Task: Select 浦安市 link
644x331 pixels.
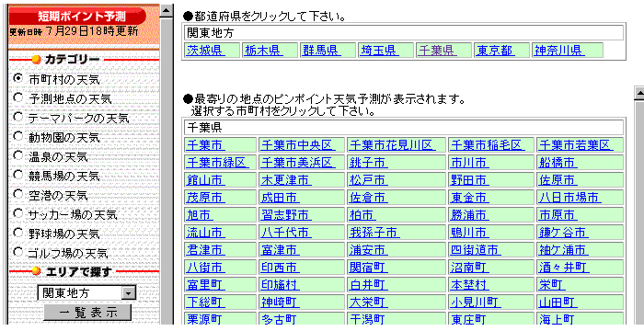Action: pyautogui.click(x=368, y=250)
